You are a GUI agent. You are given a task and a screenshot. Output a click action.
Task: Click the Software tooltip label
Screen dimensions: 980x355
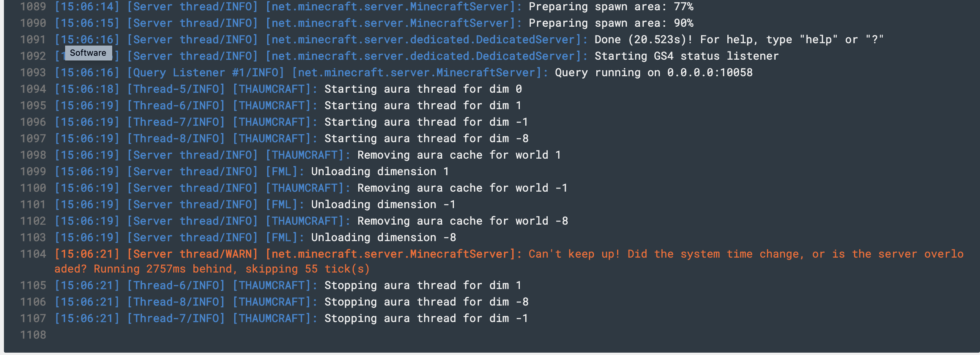click(88, 53)
